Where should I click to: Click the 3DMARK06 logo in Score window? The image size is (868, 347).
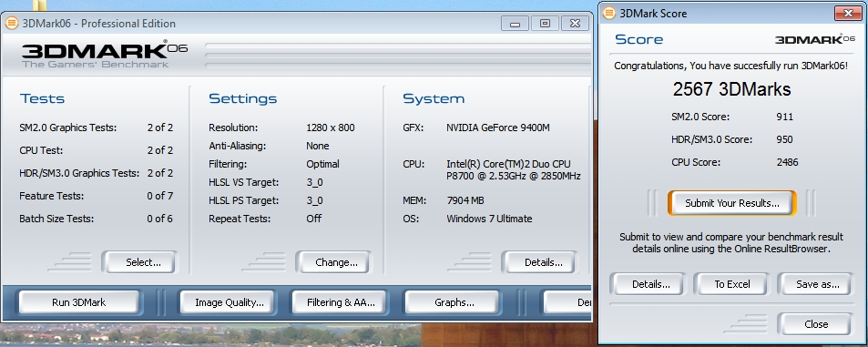tap(815, 39)
